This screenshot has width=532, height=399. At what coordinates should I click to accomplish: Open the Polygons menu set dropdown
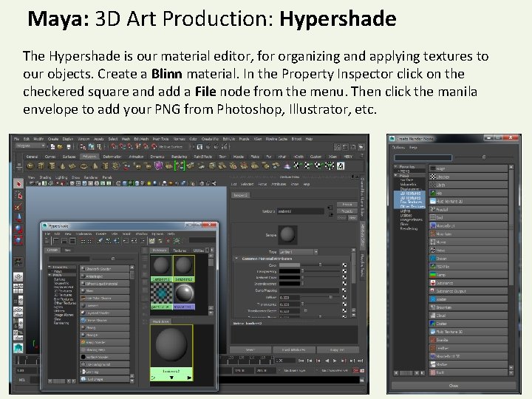(x=30, y=146)
